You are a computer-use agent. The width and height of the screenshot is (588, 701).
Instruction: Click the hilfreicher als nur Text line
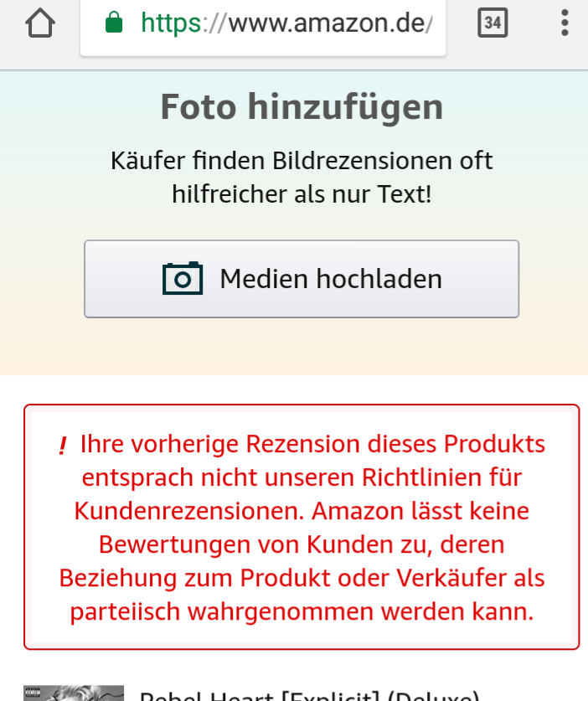pyautogui.click(x=302, y=194)
